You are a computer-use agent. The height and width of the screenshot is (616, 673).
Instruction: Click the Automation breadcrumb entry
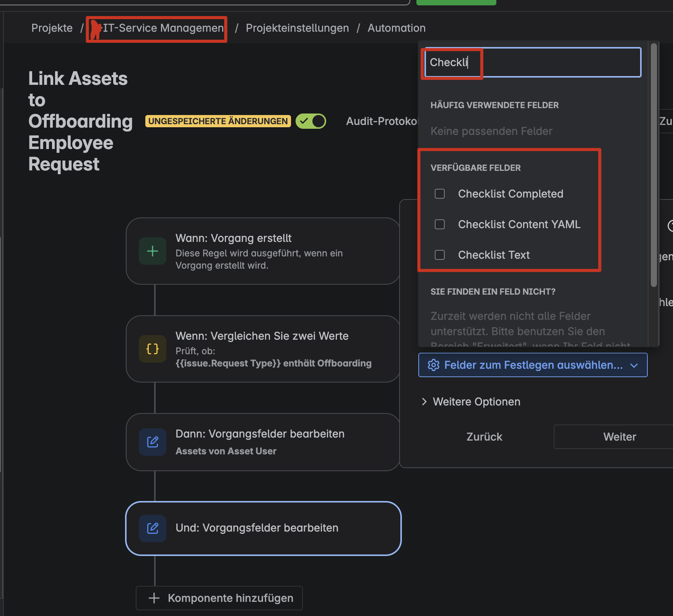[x=397, y=28]
